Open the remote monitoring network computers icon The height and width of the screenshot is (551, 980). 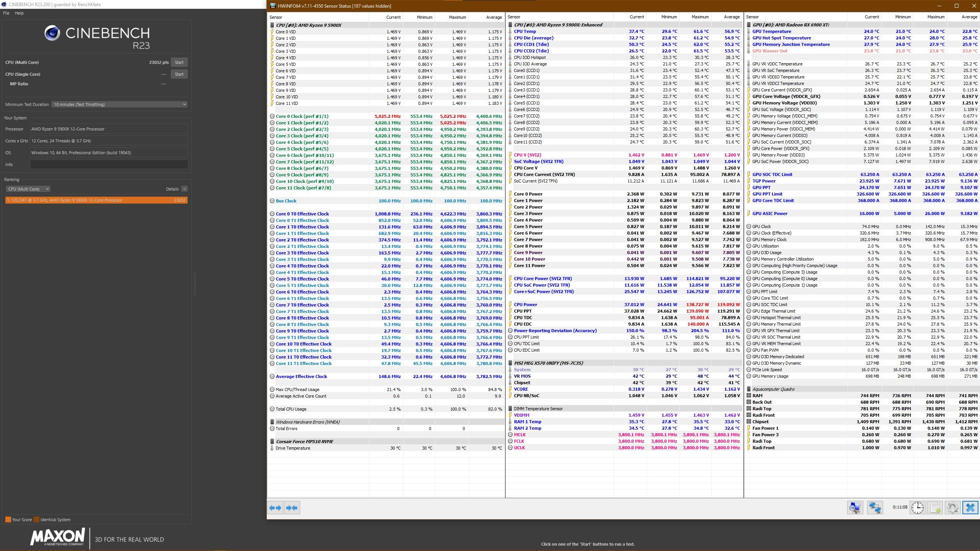point(875,508)
